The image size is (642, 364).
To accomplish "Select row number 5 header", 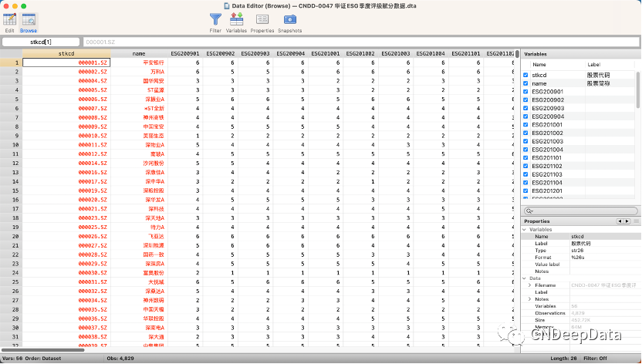I will point(11,99).
